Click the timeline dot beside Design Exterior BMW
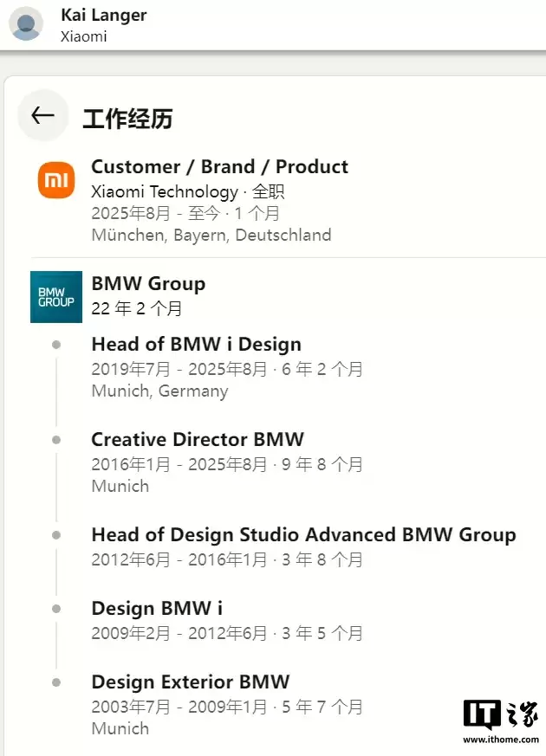Viewport: 546px width, 756px height. tap(56, 682)
